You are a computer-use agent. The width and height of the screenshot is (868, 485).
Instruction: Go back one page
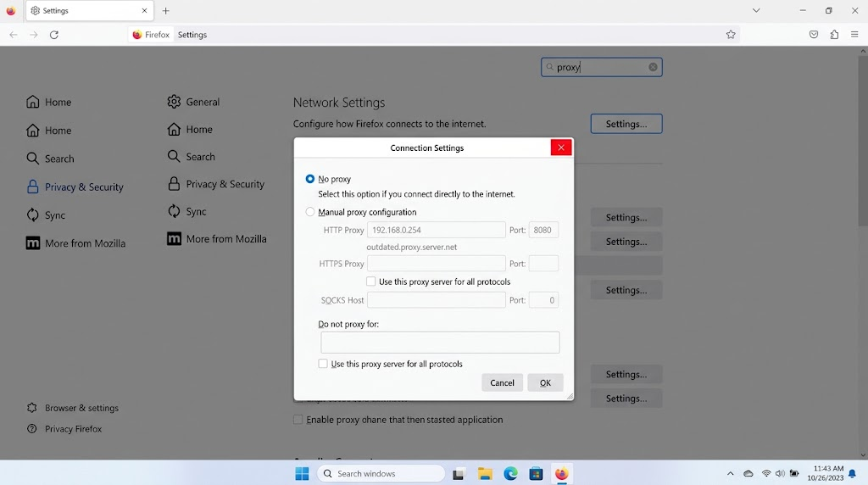[14, 34]
